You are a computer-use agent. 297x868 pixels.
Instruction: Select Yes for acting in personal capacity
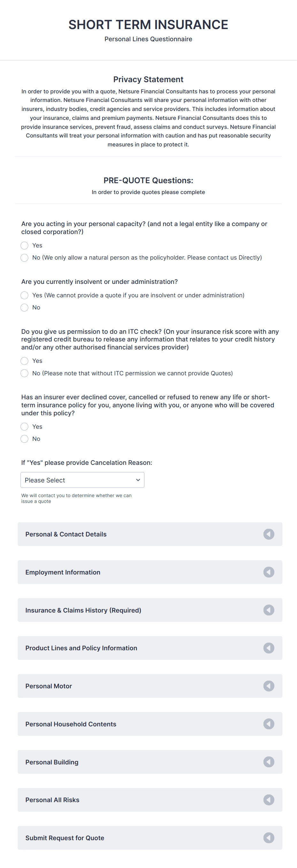(25, 245)
